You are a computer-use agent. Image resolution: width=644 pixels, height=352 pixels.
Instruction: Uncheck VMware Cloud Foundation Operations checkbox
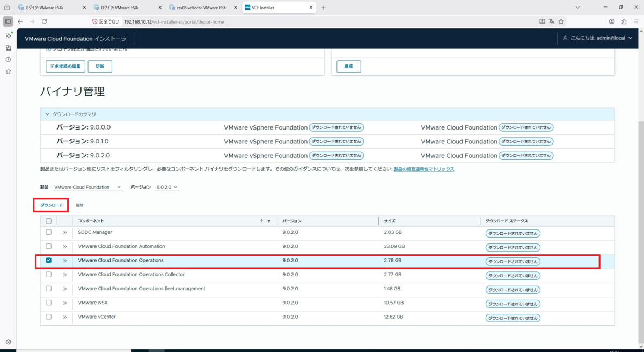click(x=49, y=260)
